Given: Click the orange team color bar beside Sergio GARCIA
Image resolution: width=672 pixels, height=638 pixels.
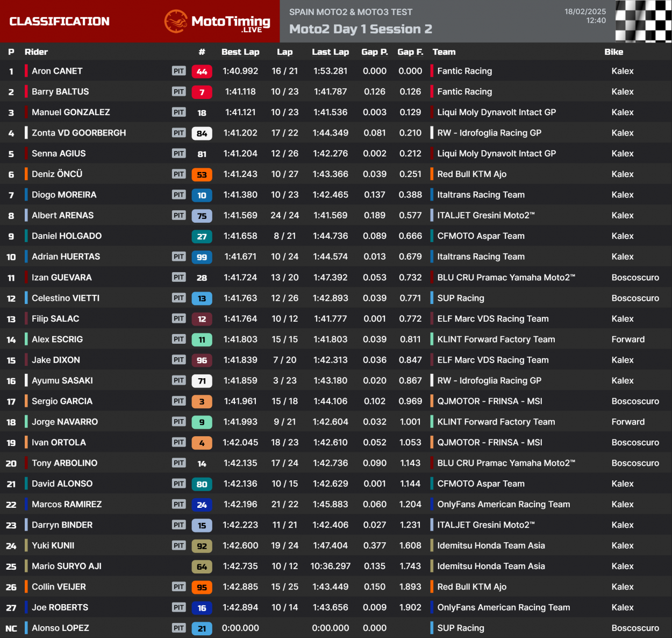Looking at the screenshot, I should [x=26, y=401].
